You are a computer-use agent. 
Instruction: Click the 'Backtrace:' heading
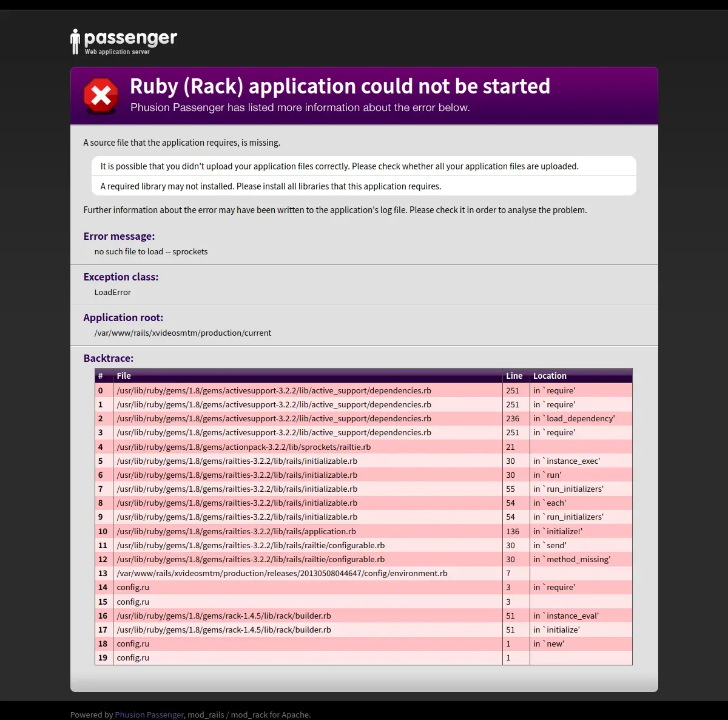point(108,358)
